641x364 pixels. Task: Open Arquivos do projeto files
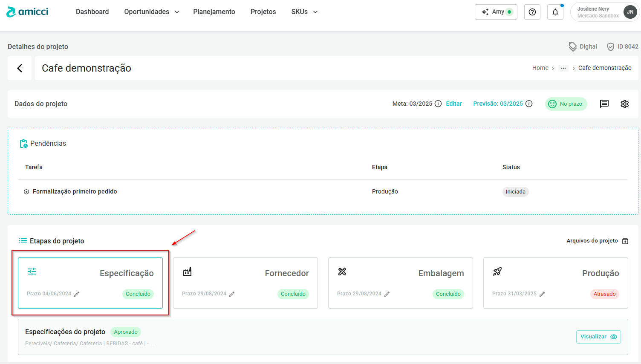(597, 241)
